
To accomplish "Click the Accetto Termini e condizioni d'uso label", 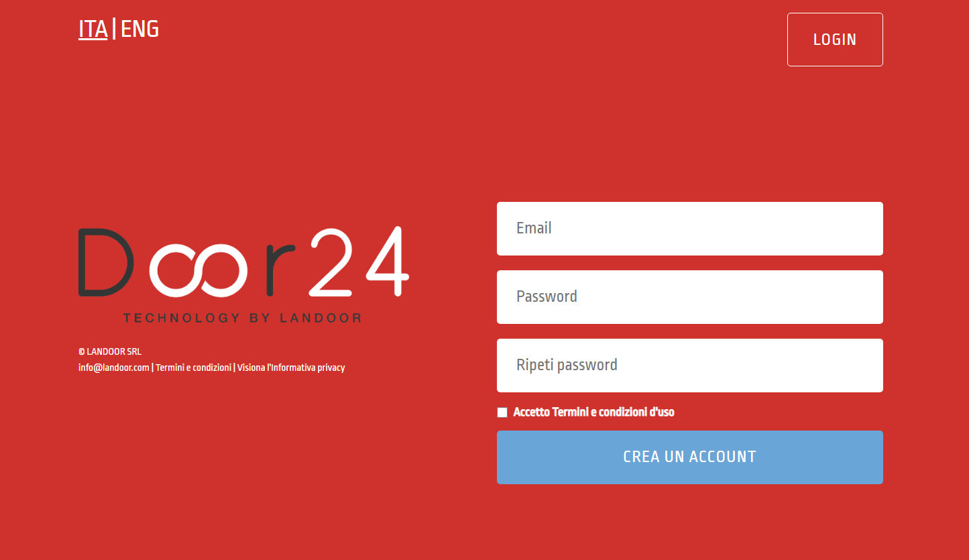I will click(593, 412).
